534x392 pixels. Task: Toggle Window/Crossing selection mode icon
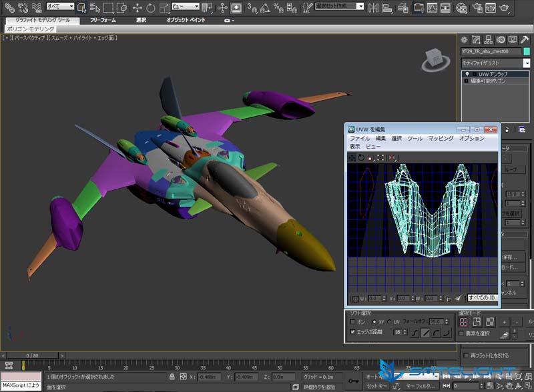pyautogui.click(x=121, y=7)
